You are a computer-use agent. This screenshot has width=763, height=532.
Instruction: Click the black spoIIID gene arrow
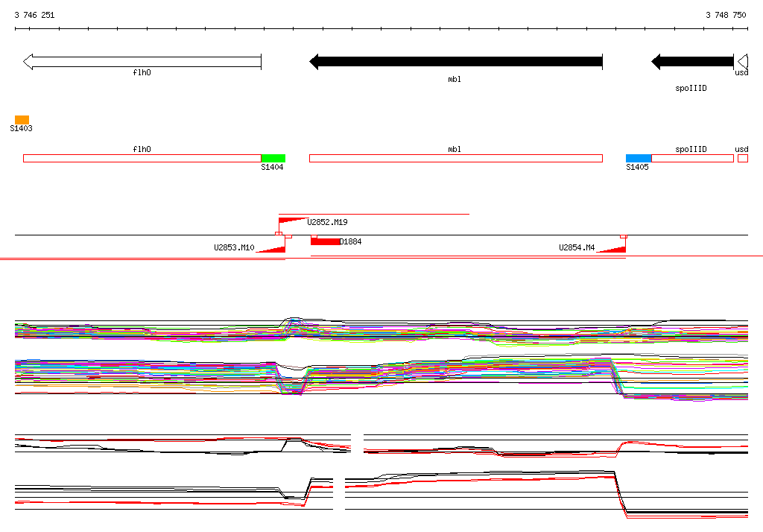692,62
